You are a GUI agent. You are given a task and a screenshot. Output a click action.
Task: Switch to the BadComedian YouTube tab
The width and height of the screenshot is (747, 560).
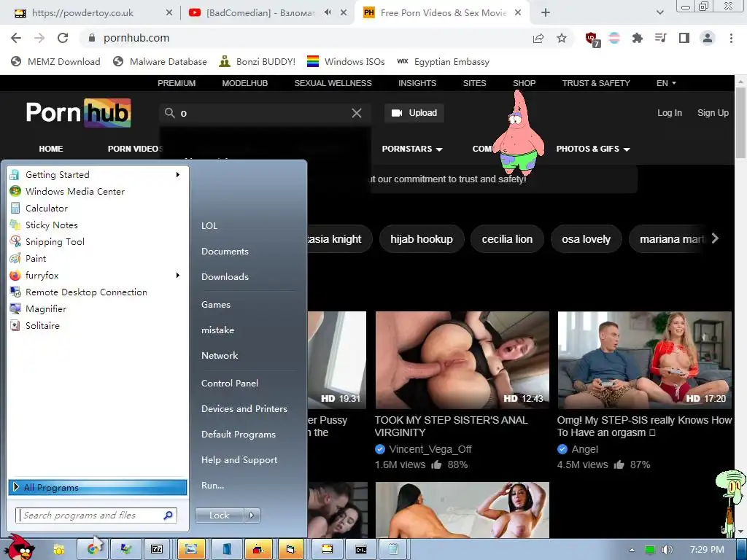[260, 13]
